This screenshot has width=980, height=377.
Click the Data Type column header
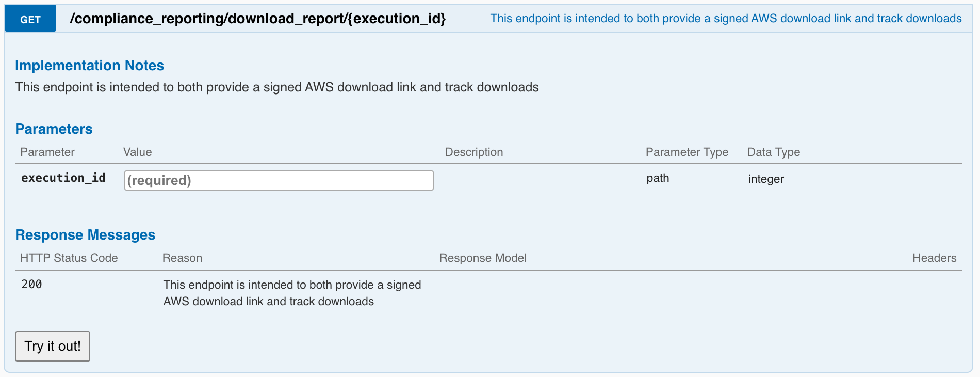click(x=773, y=152)
